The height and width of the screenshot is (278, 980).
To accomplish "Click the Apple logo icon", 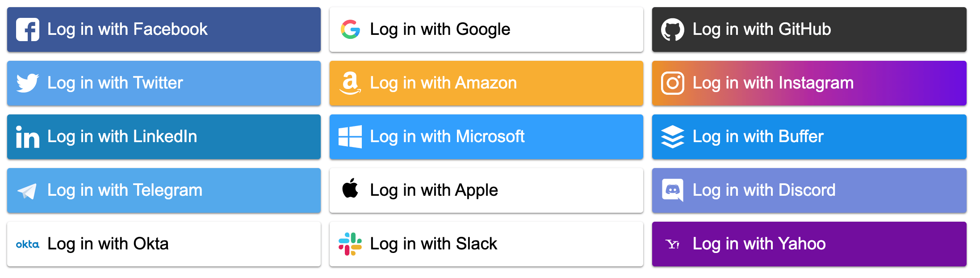I will (x=351, y=190).
